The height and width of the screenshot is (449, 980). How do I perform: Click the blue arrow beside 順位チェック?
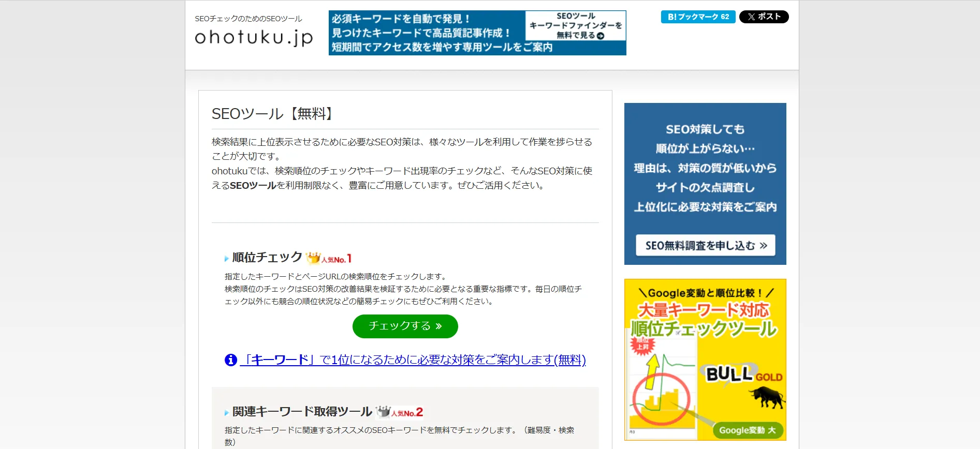(x=227, y=259)
